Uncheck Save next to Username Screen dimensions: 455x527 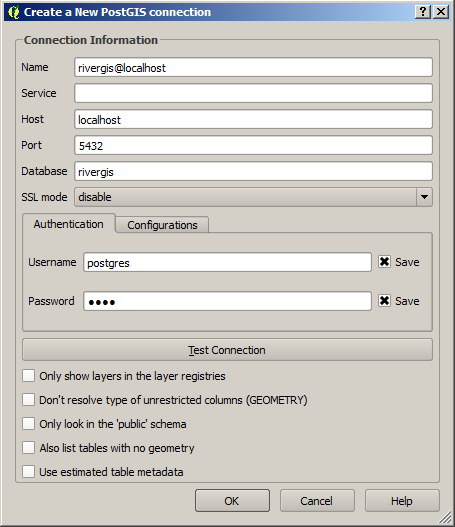tap(384, 261)
